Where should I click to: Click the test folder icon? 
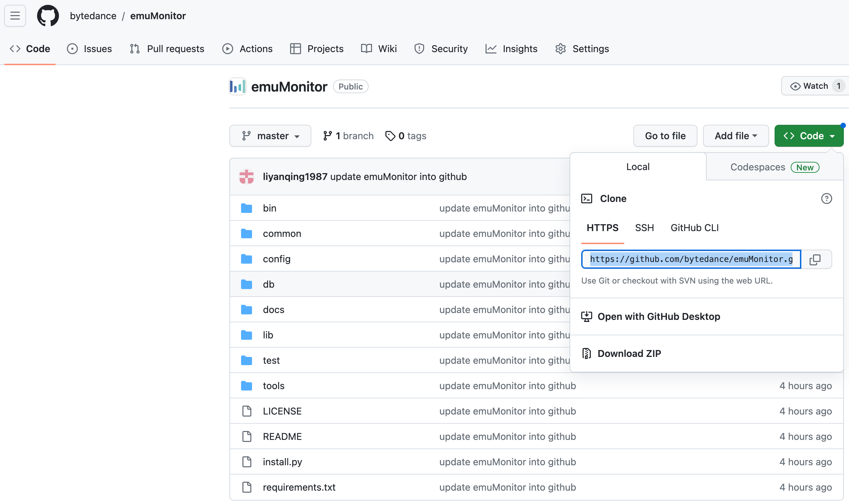click(x=247, y=360)
